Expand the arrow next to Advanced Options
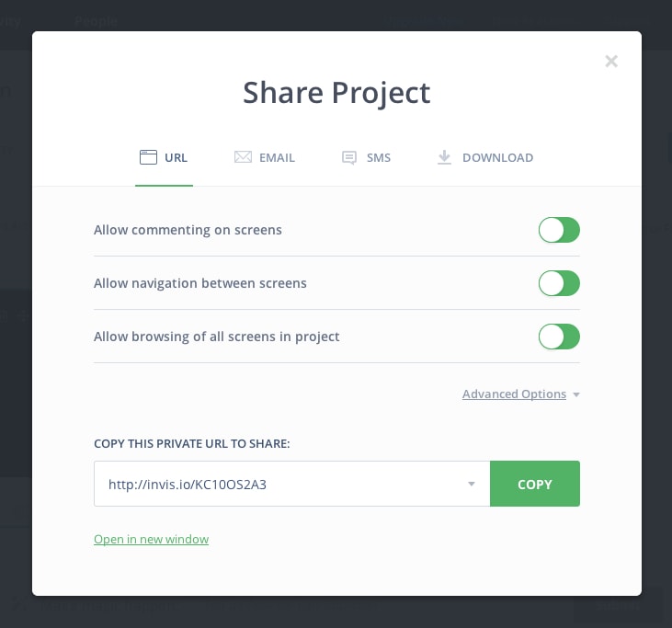This screenshot has height=628, width=672. pos(576,394)
